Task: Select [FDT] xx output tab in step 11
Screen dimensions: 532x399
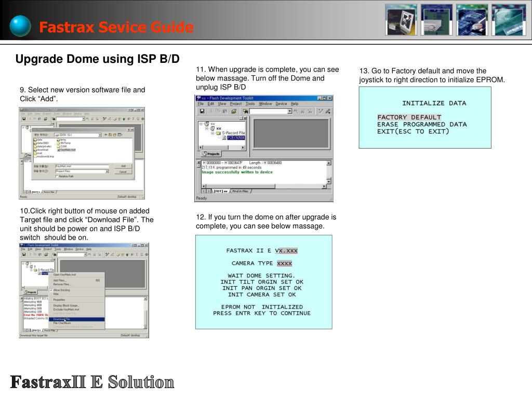Action: 220,191
